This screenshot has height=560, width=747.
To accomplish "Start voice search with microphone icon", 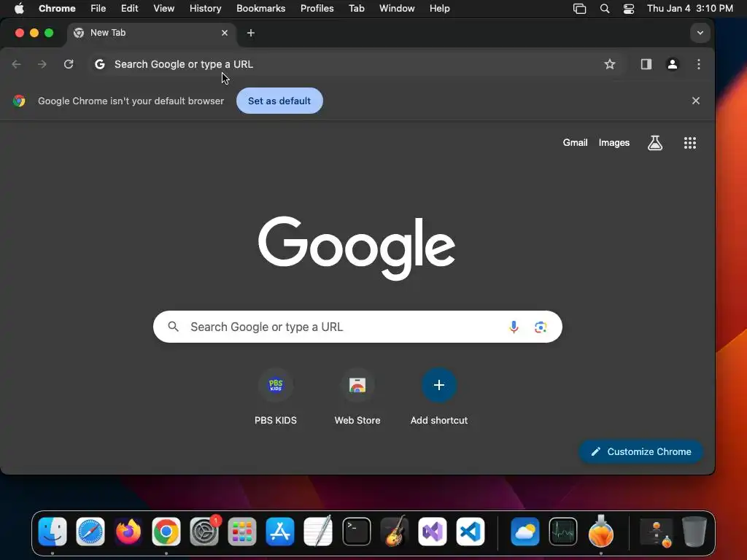I will pyautogui.click(x=514, y=327).
